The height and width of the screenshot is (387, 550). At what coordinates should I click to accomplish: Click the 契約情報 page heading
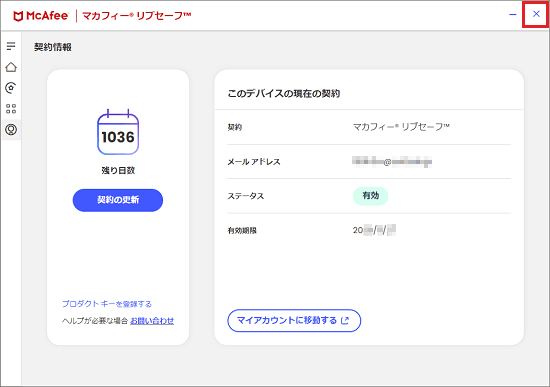click(x=53, y=47)
